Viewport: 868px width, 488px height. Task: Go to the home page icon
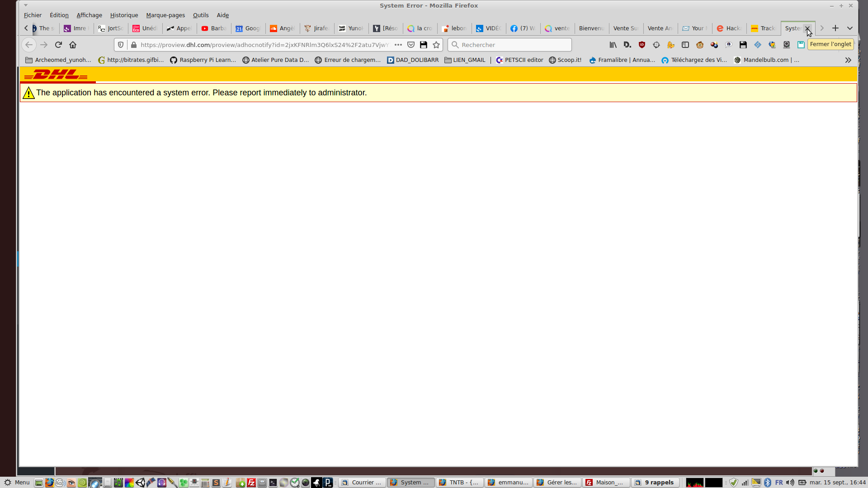click(x=73, y=45)
